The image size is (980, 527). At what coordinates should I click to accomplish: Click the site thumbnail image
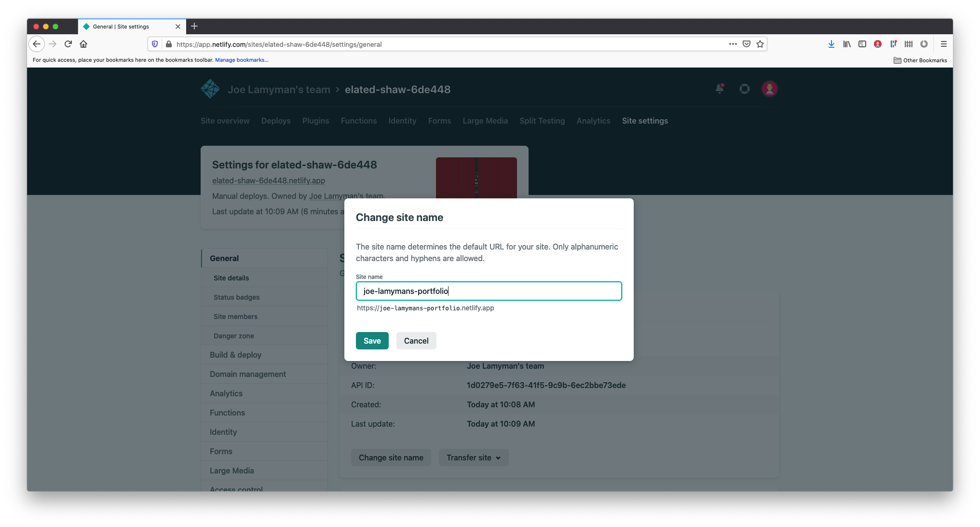click(x=476, y=182)
